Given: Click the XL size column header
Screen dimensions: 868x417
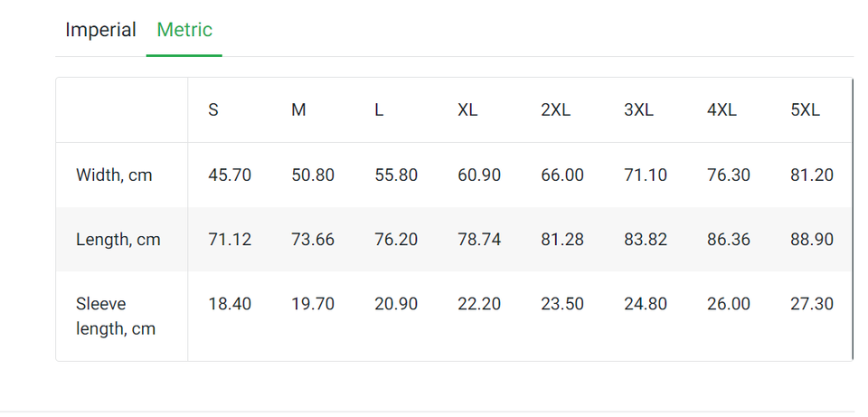Looking at the screenshot, I should (x=467, y=110).
